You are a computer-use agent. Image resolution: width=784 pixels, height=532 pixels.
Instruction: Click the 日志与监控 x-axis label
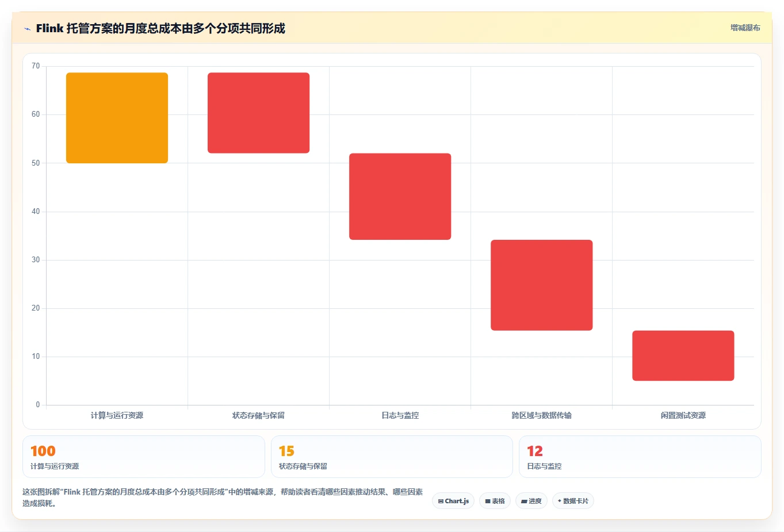pyautogui.click(x=400, y=415)
